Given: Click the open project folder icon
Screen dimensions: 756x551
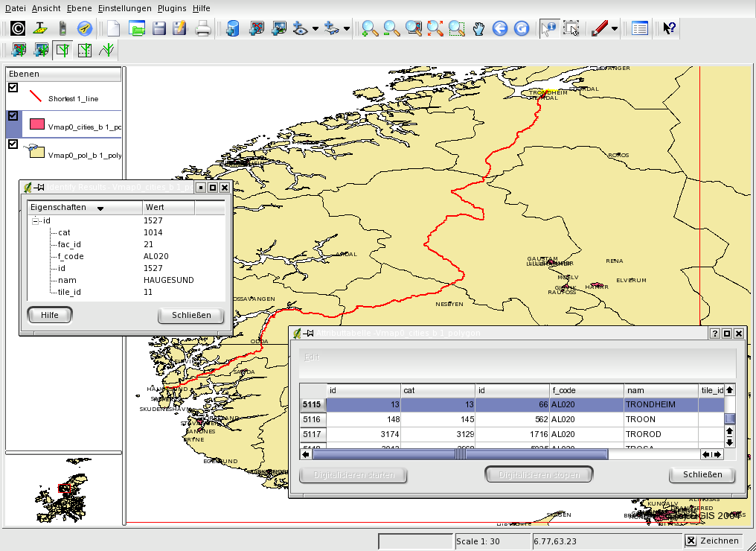Looking at the screenshot, I should point(136,29).
